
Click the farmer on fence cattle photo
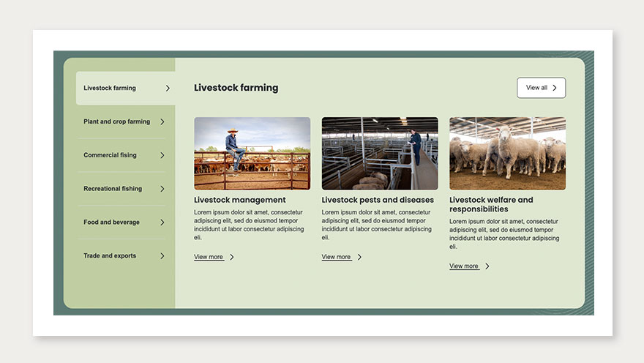coord(252,154)
